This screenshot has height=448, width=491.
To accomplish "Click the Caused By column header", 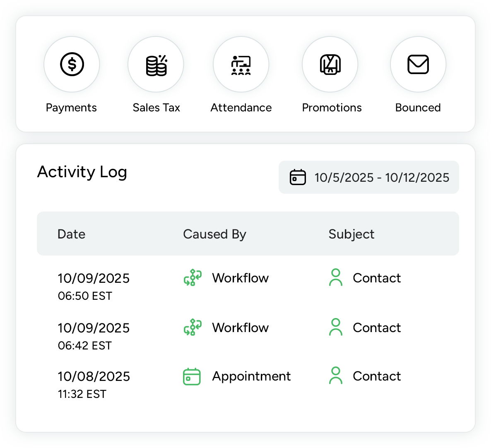I will coord(214,234).
